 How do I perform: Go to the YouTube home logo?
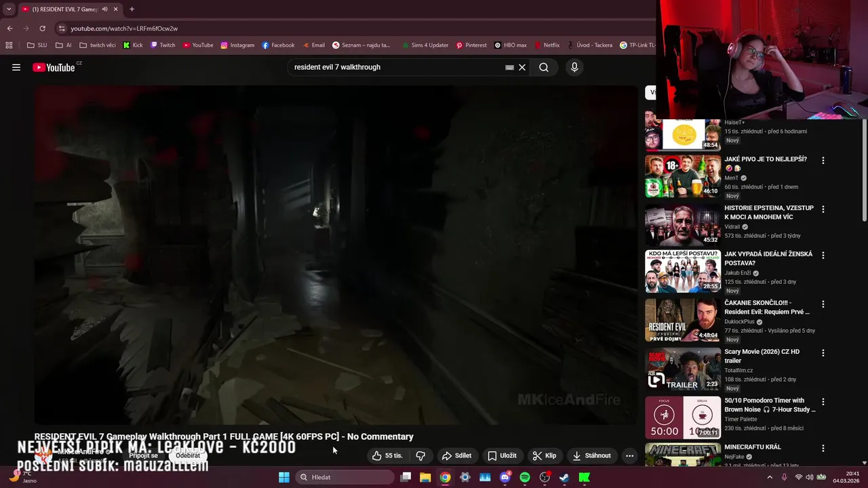click(54, 67)
